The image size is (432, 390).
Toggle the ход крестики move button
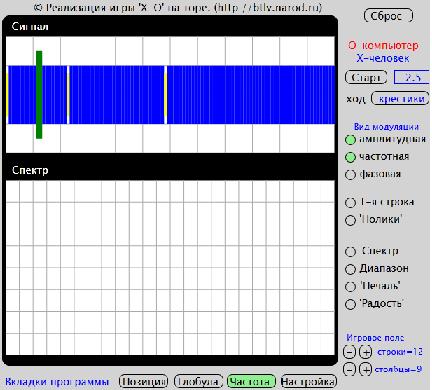400,98
